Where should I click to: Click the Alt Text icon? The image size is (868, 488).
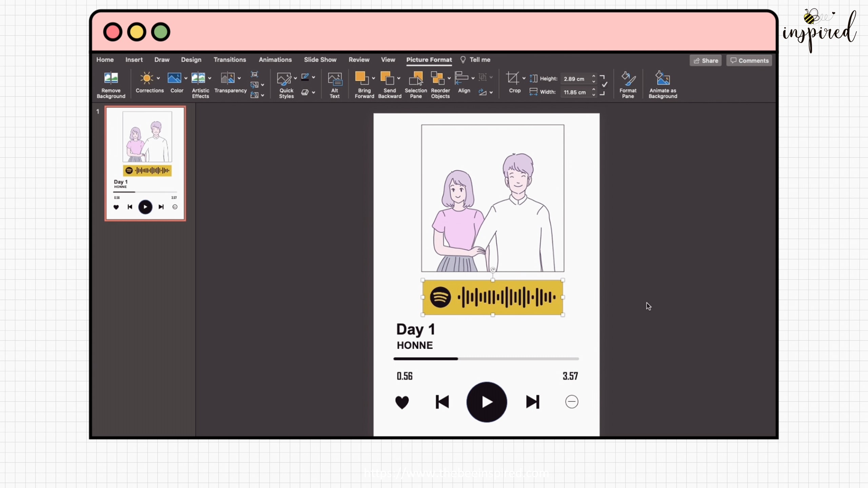[x=335, y=79]
